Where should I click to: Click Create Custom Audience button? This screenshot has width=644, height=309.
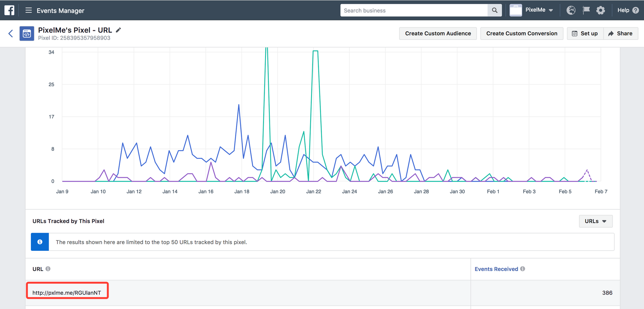click(x=438, y=33)
